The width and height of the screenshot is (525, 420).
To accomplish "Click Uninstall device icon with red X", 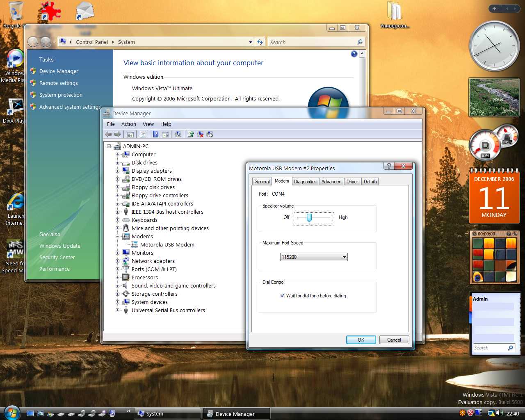I will point(200,134).
